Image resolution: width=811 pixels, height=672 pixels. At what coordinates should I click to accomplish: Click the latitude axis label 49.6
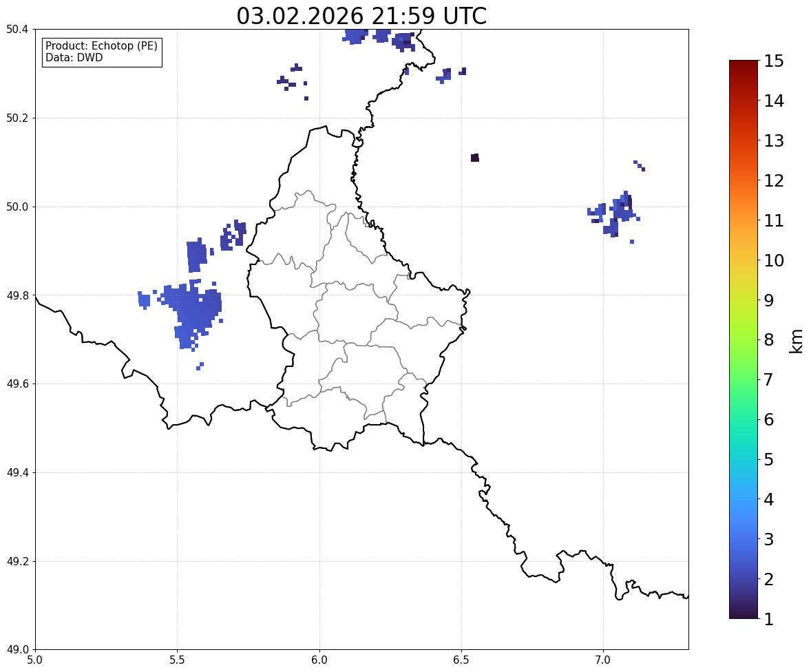[x=17, y=384]
